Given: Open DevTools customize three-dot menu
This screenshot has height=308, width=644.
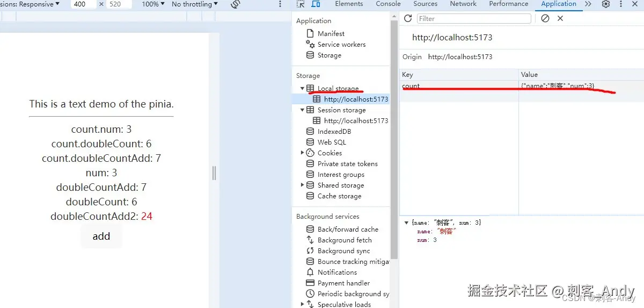Looking at the screenshot, I should click(621, 4).
